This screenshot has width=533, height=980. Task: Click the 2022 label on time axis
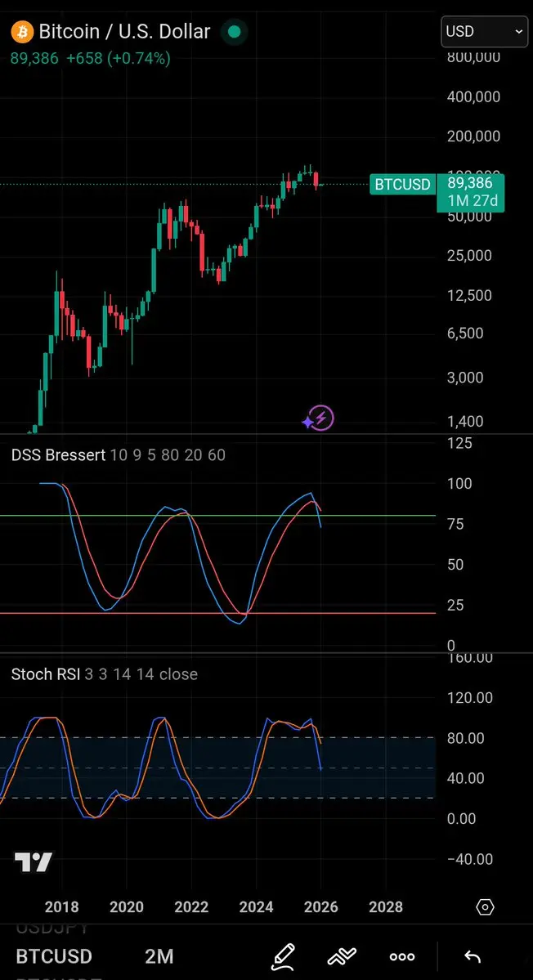pos(191,907)
